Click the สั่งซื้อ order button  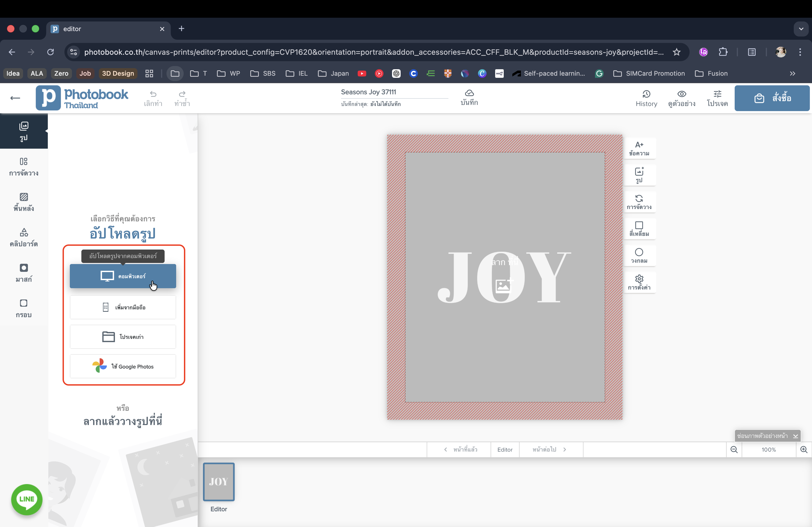click(x=772, y=98)
